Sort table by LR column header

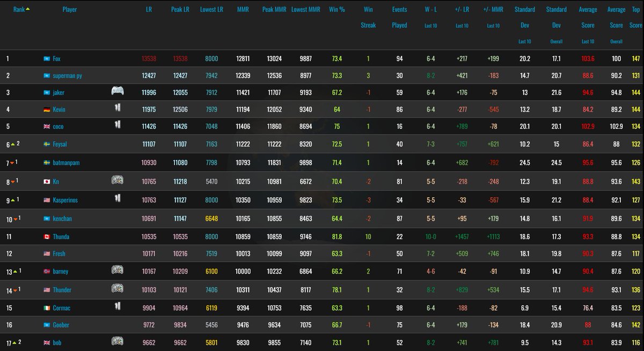148,9
